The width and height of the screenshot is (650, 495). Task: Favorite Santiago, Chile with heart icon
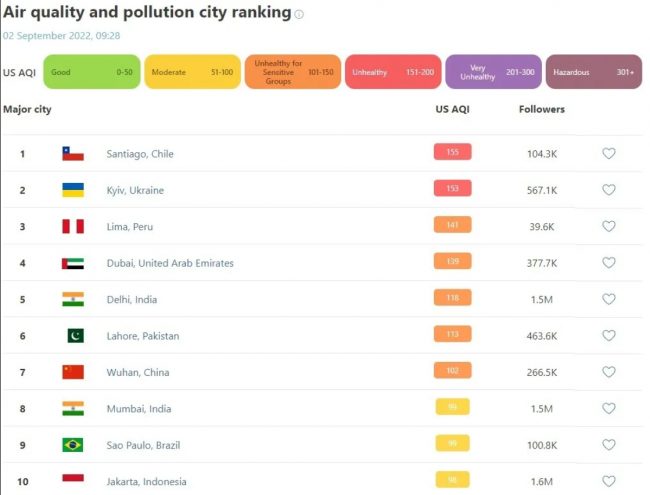608,154
